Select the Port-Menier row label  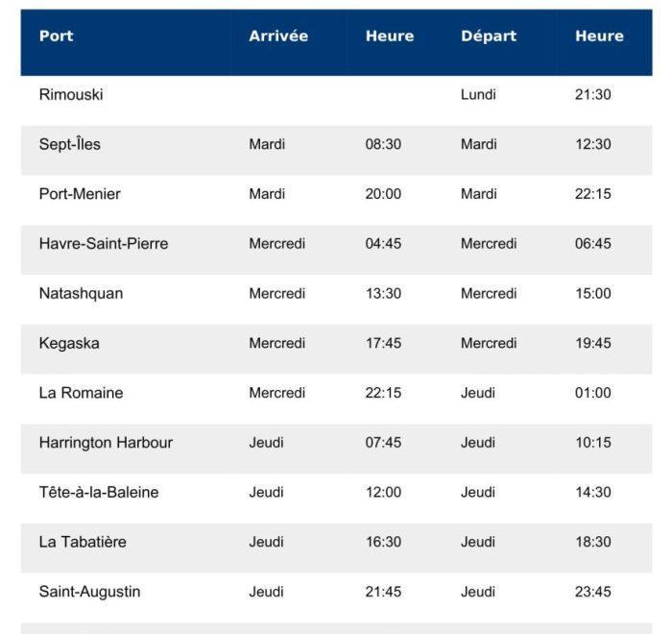click(80, 194)
